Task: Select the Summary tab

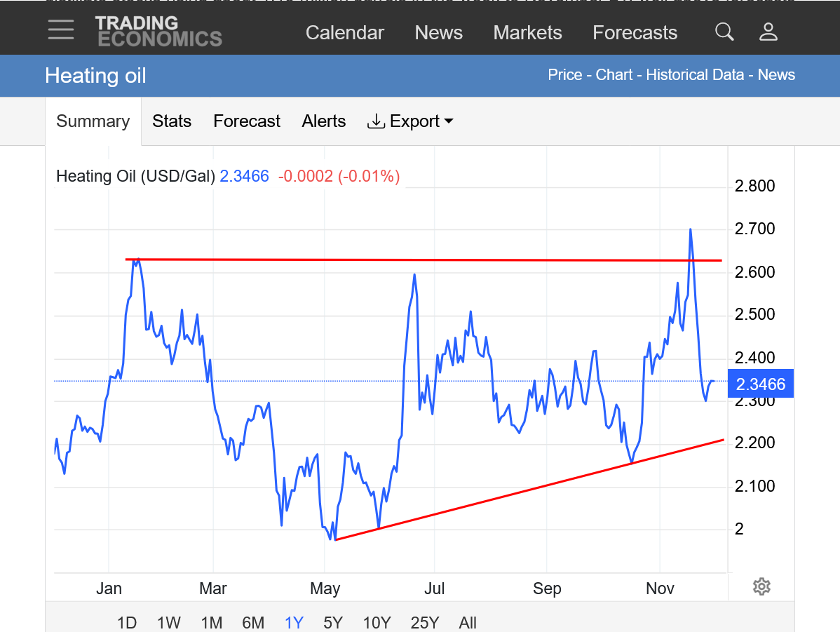Action: pos(93,121)
